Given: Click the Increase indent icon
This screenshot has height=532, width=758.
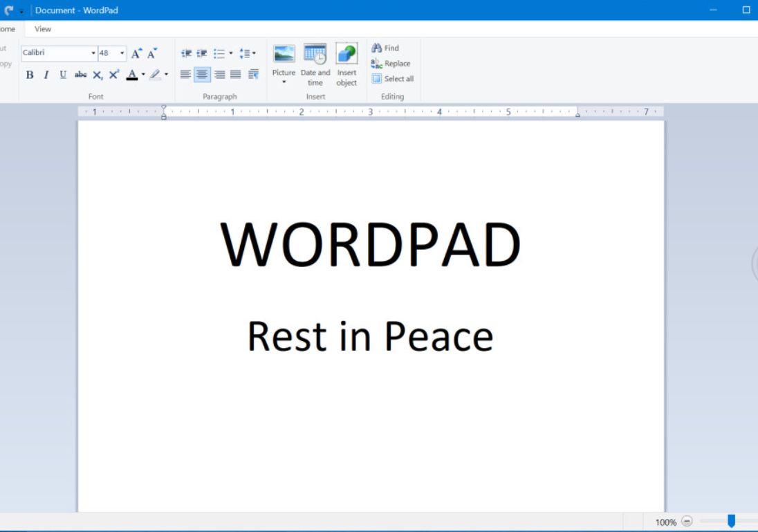Looking at the screenshot, I should [202, 53].
